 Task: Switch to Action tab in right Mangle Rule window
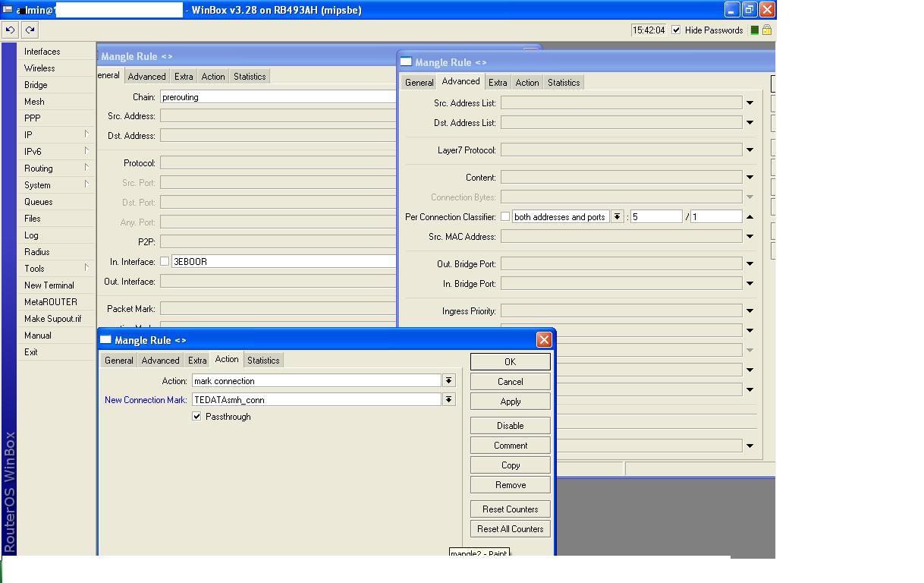pyautogui.click(x=527, y=83)
